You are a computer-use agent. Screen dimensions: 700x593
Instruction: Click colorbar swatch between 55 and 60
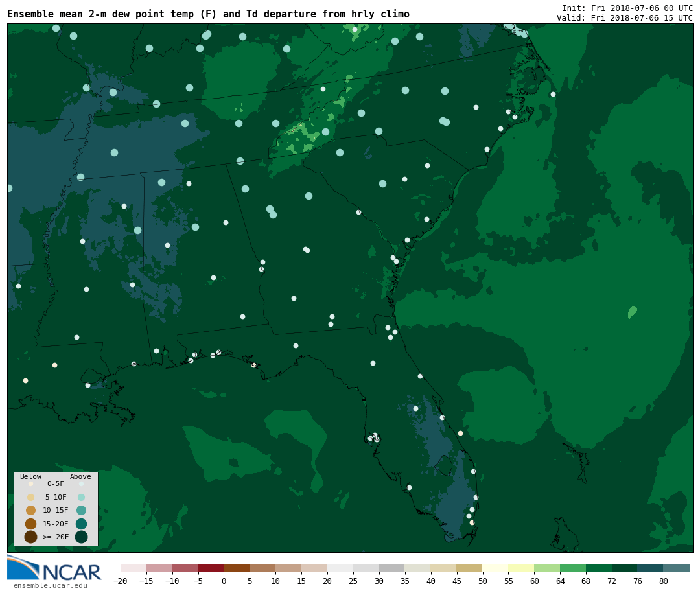click(521, 568)
